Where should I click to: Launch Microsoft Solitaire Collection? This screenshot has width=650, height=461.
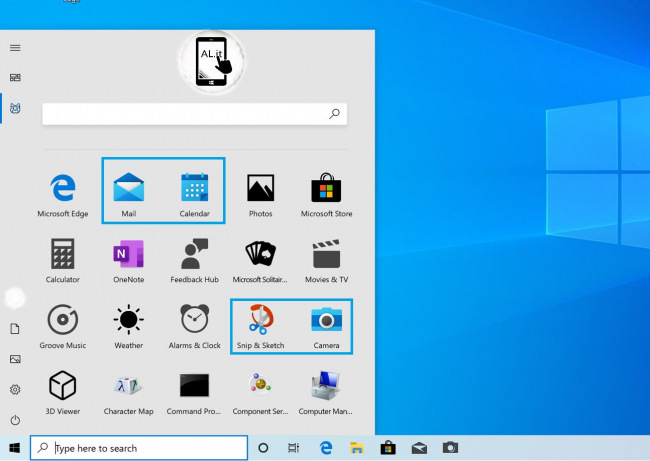(x=260, y=261)
